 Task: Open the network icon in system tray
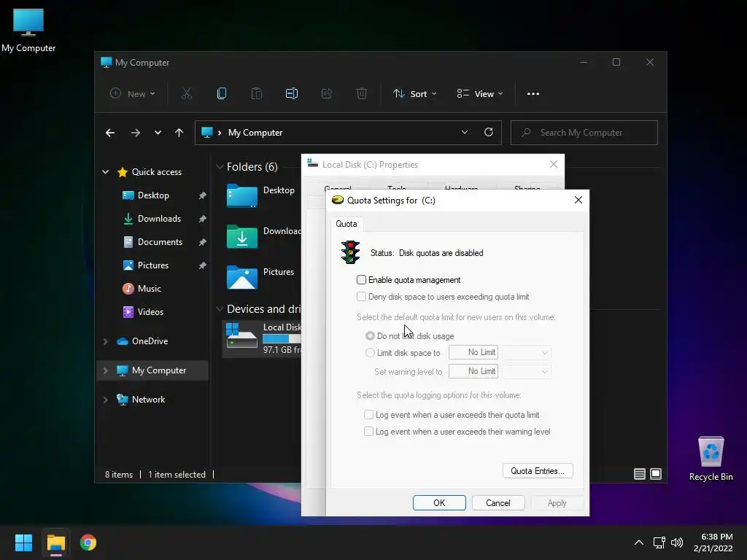(x=659, y=542)
